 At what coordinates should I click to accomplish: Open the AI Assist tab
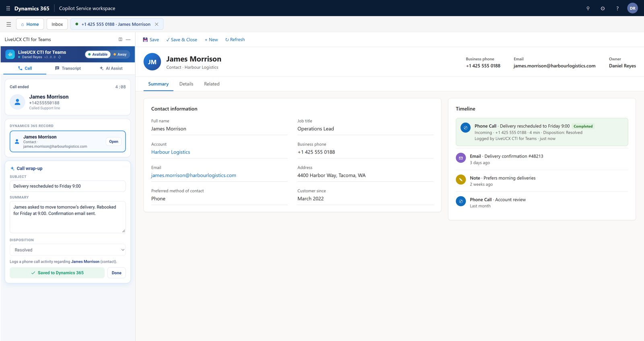click(x=111, y=68)
